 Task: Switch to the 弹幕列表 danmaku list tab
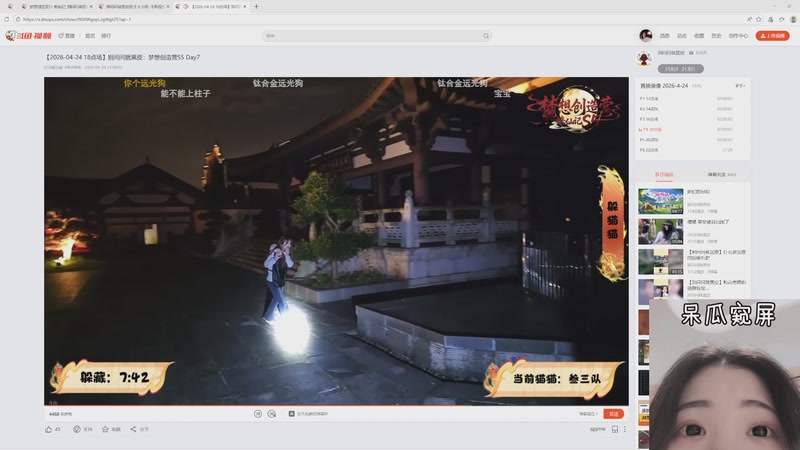pyautogui.click(x=721, y=174)
